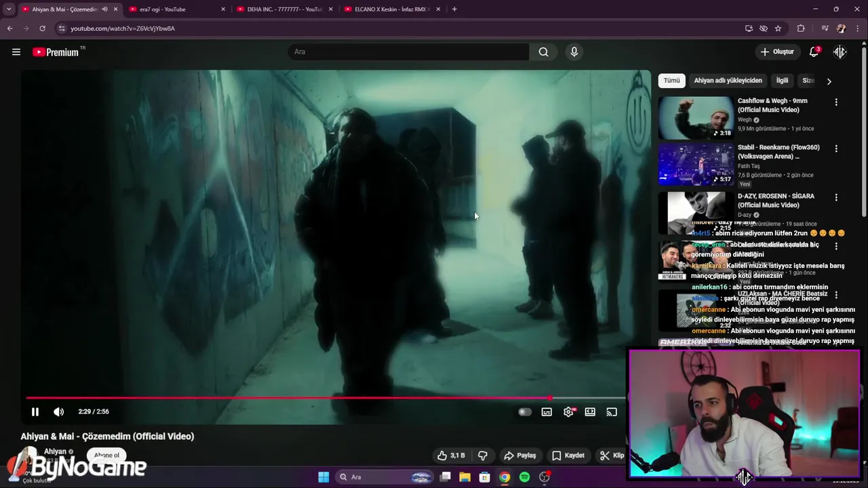The image size is (868, 488).
Task: Toggle subtitles/closed captions
Action: click(x=547, y=411)
